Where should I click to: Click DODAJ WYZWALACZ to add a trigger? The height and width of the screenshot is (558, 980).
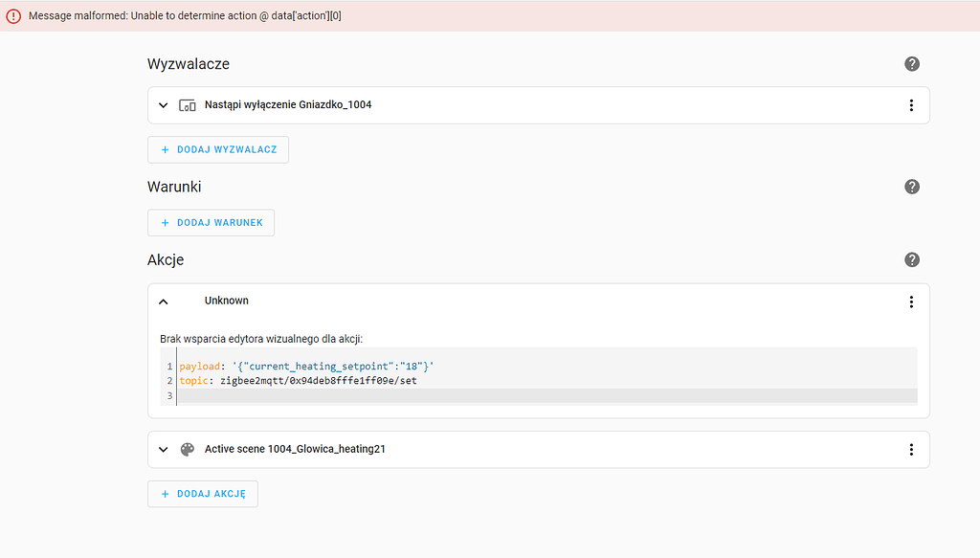click(217, 149)
